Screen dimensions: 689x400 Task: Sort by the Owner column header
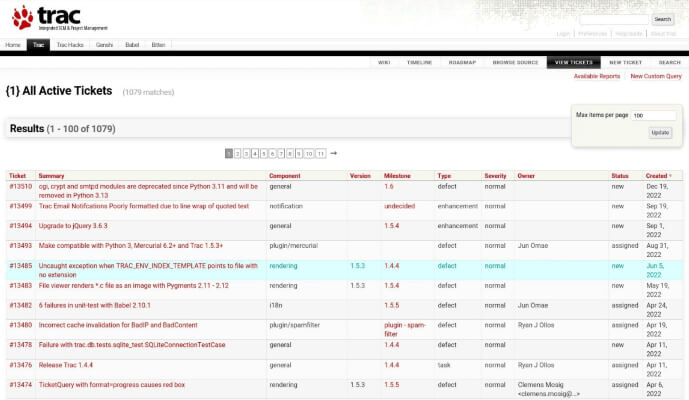[x=526, y=176]
